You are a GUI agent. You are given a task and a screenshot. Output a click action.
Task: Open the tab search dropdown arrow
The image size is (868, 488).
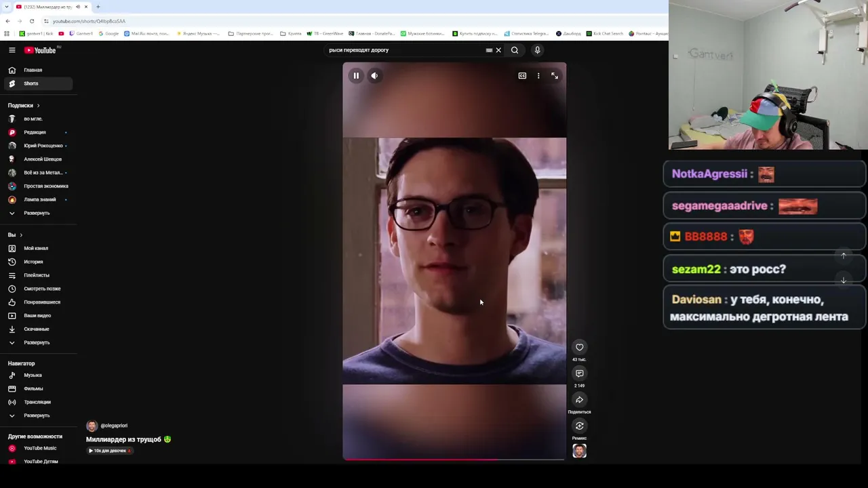pos(6,7)
